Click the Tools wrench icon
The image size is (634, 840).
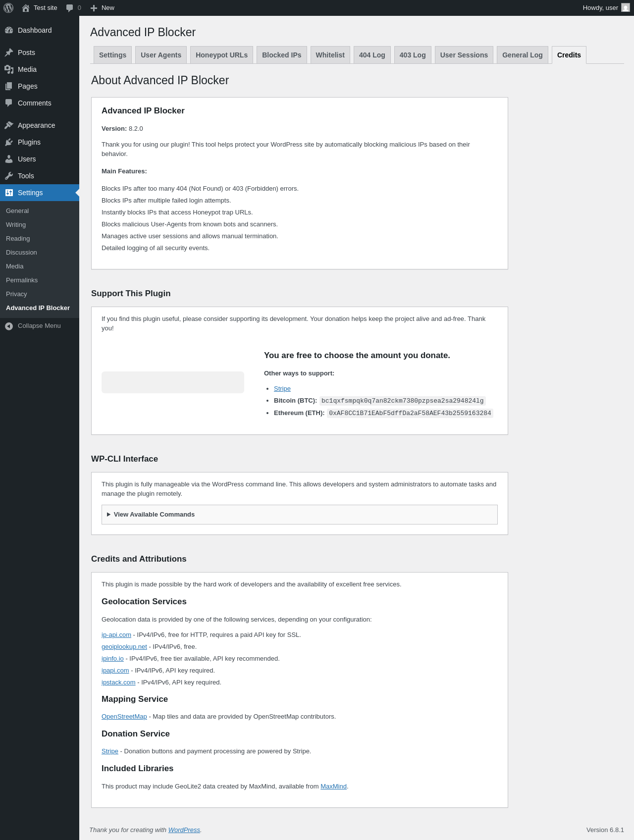coord(9,176)
